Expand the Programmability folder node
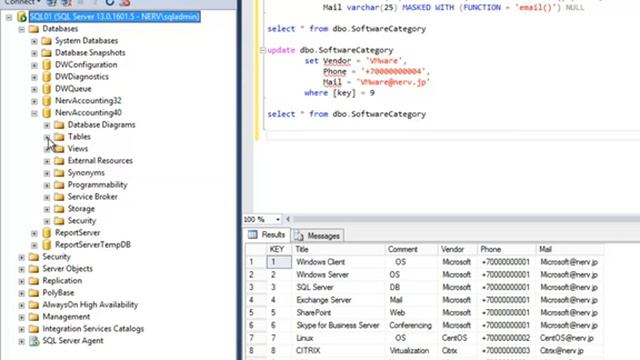 [47, 185]
